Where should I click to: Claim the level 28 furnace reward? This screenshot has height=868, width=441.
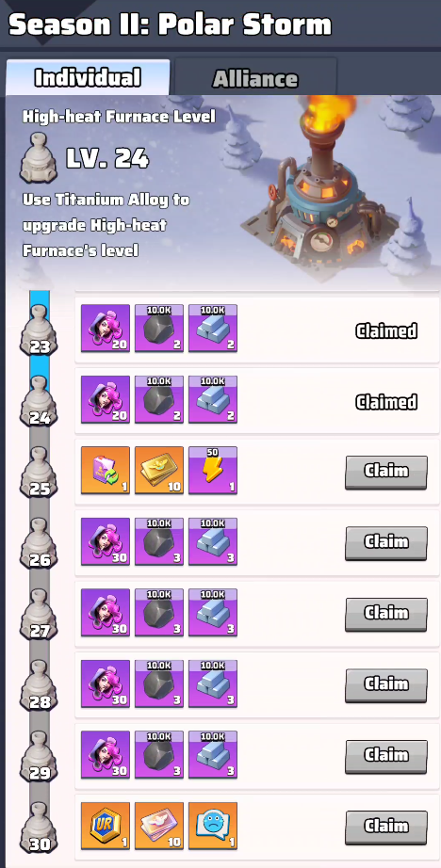(386, 685)
